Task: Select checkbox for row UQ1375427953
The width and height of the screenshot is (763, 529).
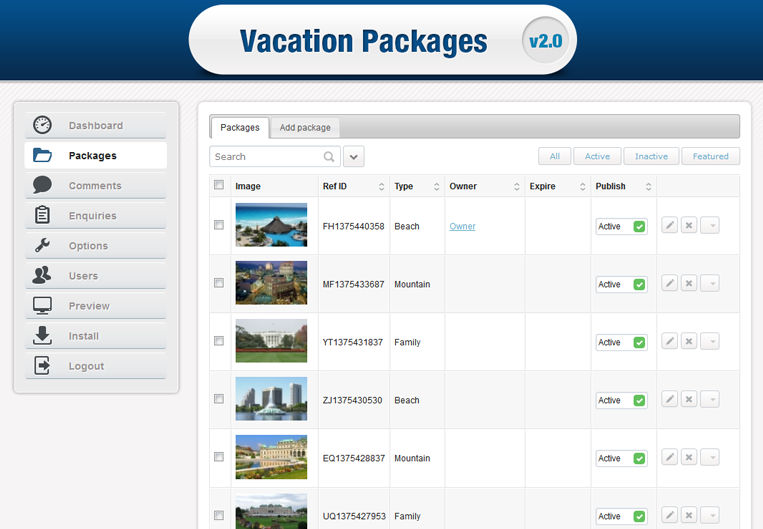Action: (x=219, y=515)
